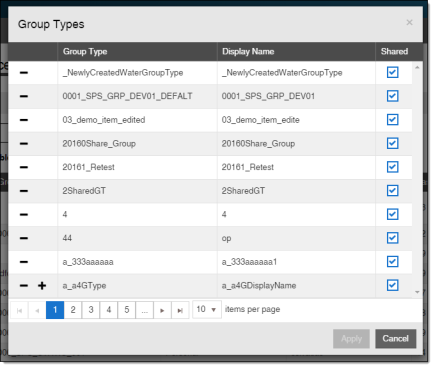Remove the a_333aaaaaa group type row
This screenshot has height=367, width=433.
pos(24,262)
